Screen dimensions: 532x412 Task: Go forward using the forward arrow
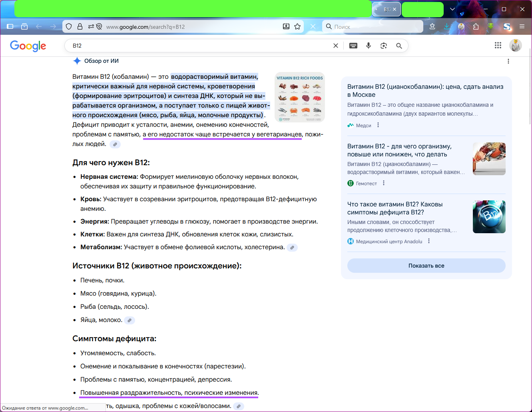click(53, 26)
